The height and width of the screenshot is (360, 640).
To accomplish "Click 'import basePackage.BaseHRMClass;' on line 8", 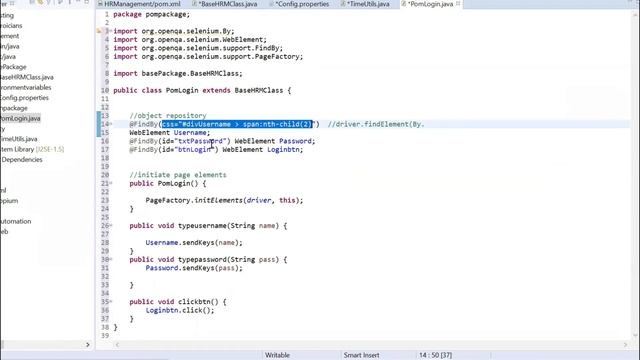I will (178, 73).
